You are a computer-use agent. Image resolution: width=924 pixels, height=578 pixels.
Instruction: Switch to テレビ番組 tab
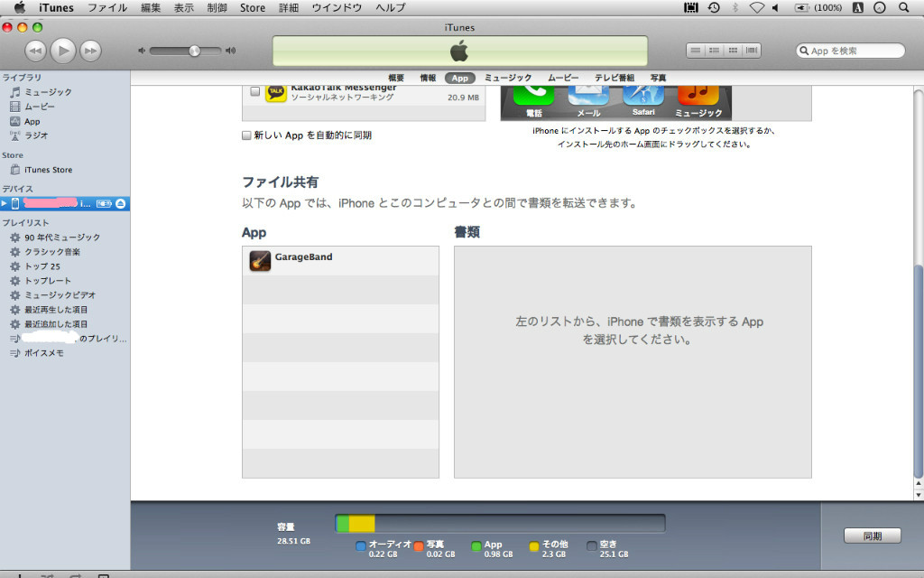614,78
